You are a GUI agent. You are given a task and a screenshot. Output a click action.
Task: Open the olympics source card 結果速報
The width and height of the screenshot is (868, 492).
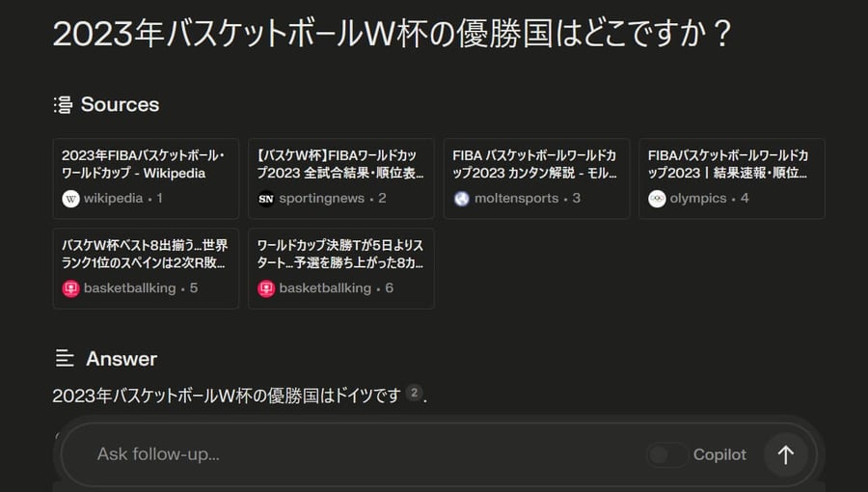pos(732,178)
